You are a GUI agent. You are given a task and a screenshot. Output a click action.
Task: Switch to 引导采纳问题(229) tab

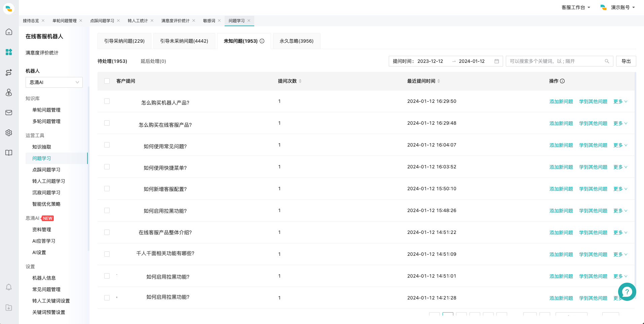click(x=124, y=41)
